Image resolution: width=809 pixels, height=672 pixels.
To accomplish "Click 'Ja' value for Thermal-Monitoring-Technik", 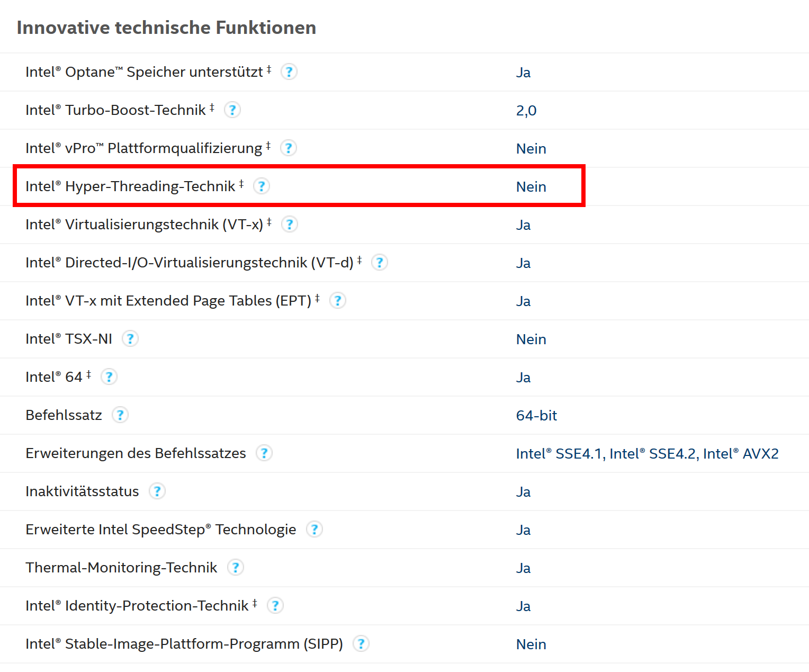I will 523,568.
